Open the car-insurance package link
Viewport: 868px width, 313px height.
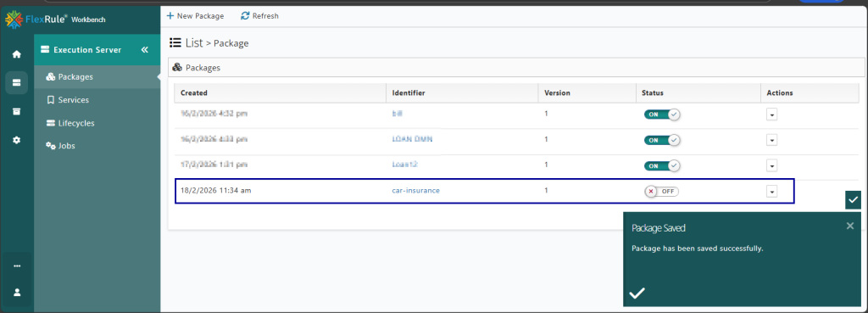415,191
